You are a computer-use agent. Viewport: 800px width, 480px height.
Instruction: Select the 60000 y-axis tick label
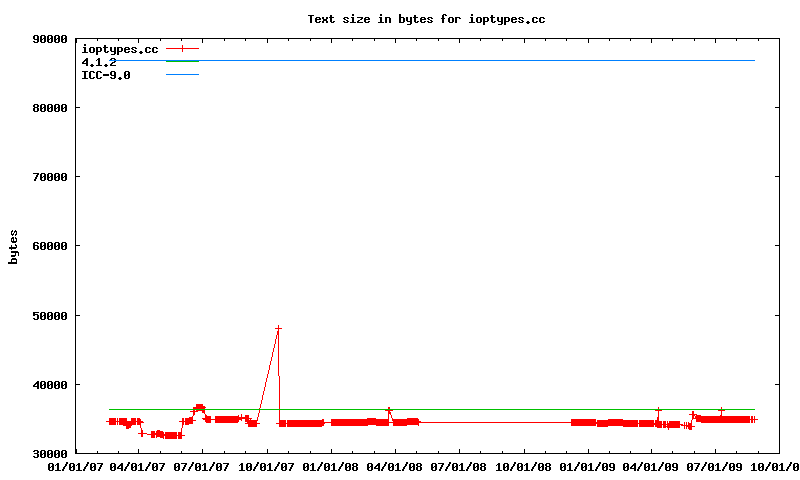click(x=49, y=246)
